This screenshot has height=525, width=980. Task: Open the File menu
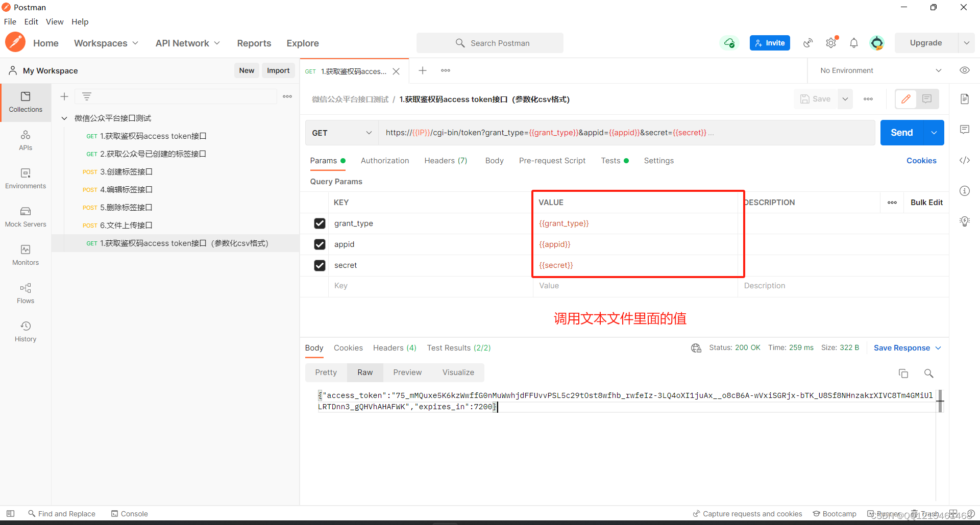click(x=10, y=21)
